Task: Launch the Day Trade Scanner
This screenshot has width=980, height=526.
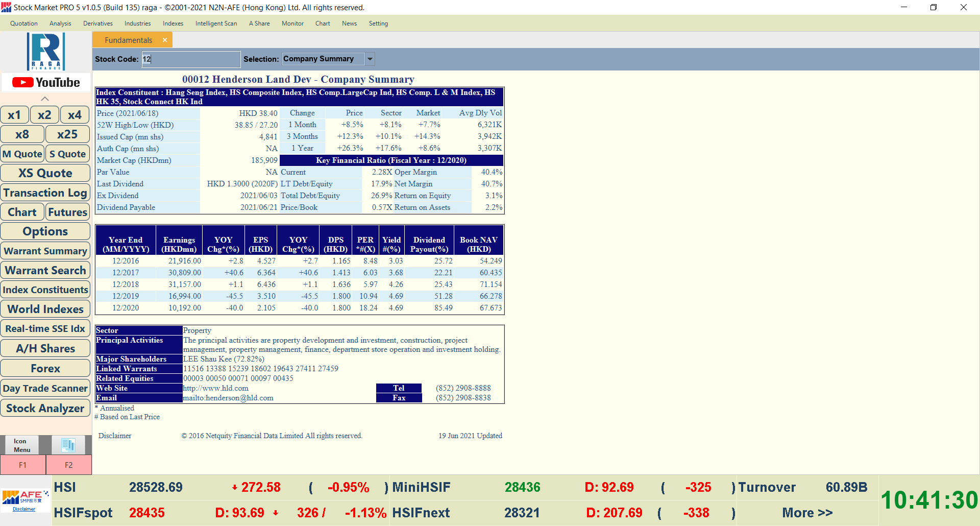Action: [45, 388]
